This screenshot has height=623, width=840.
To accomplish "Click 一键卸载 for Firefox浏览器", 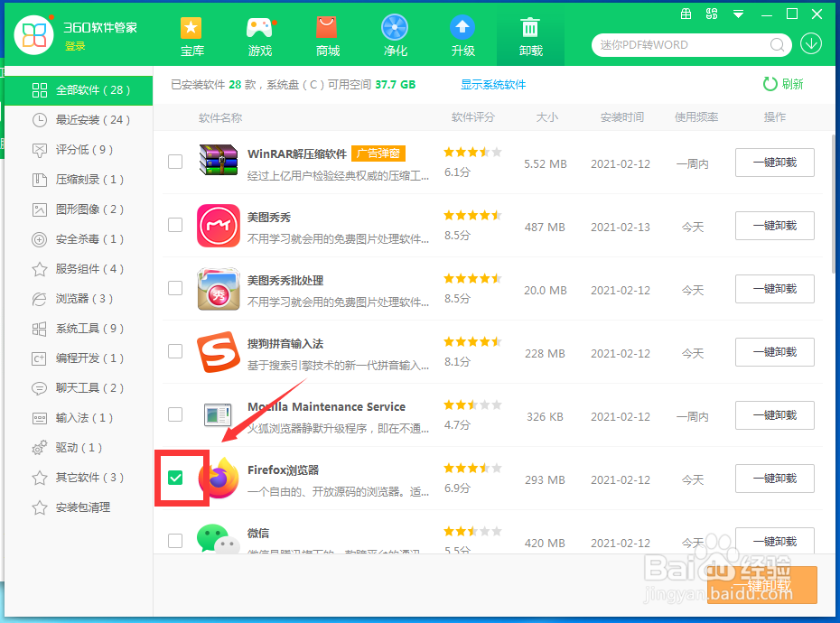I will (x=775, y=479).
